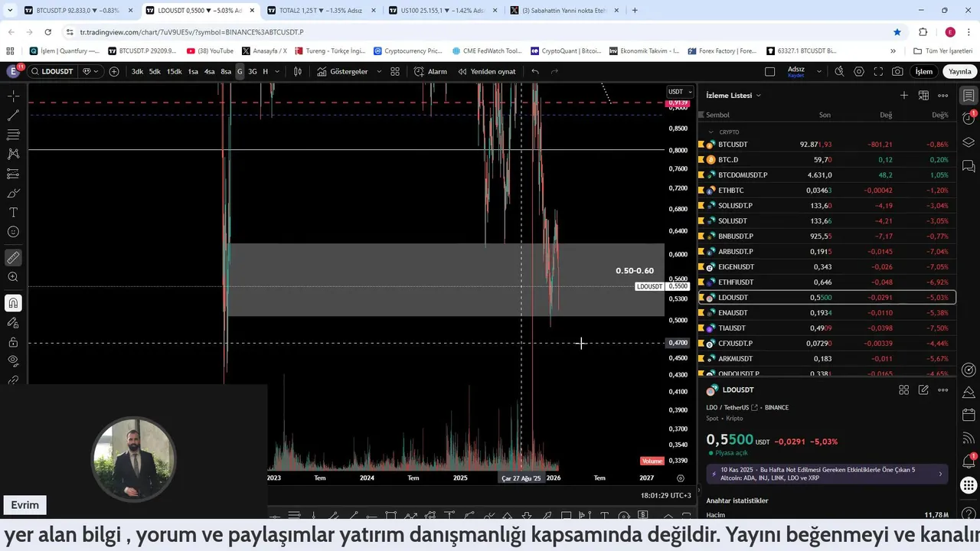Select the zoom in tool

[13, 277]
